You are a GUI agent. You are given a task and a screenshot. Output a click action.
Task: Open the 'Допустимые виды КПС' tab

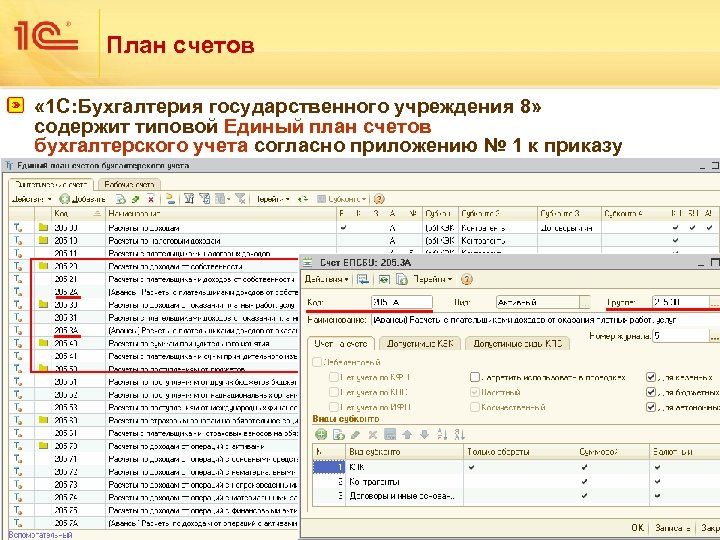(518, 343)
